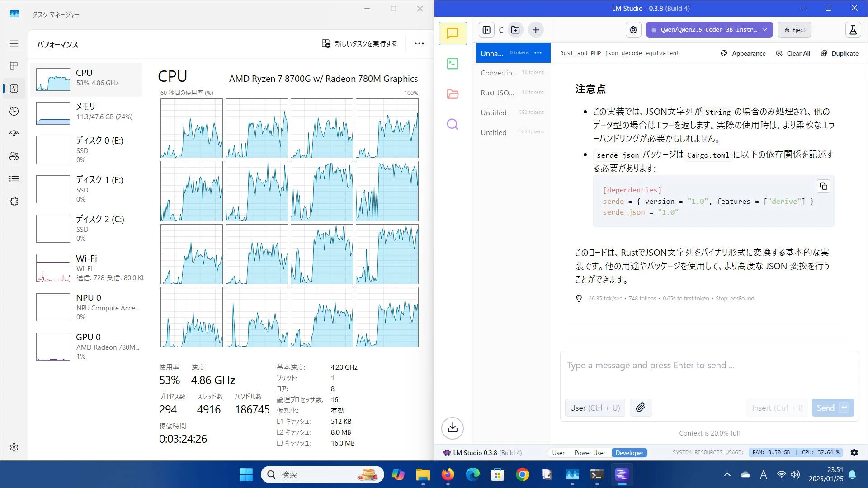Open the Windows Start menu
868x488 pixels.
point(246,474)
